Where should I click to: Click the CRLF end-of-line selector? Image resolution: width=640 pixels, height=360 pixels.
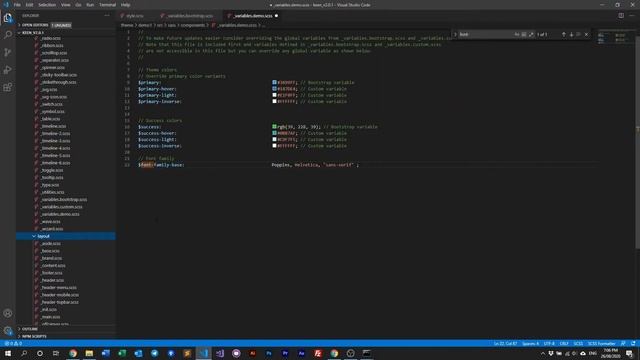click(564, 344)
